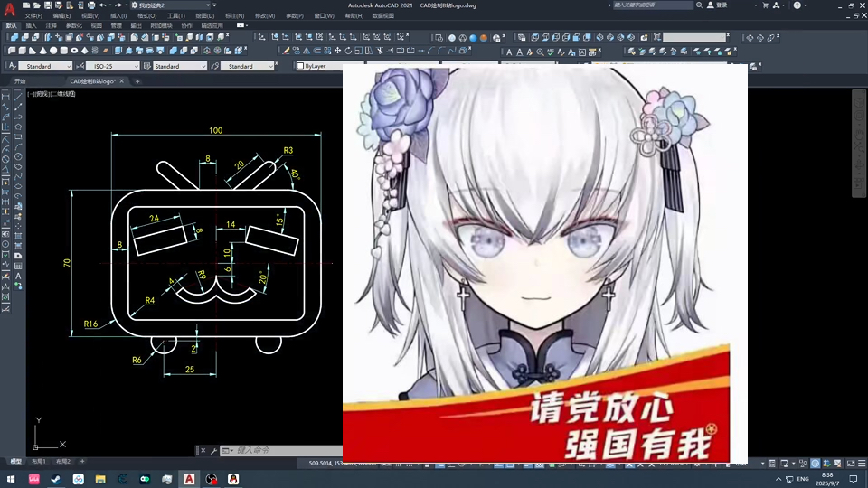The image size is (868, 488).
Task: Expand the Windows tray hidden icons chevron
Action: point(778,479)
